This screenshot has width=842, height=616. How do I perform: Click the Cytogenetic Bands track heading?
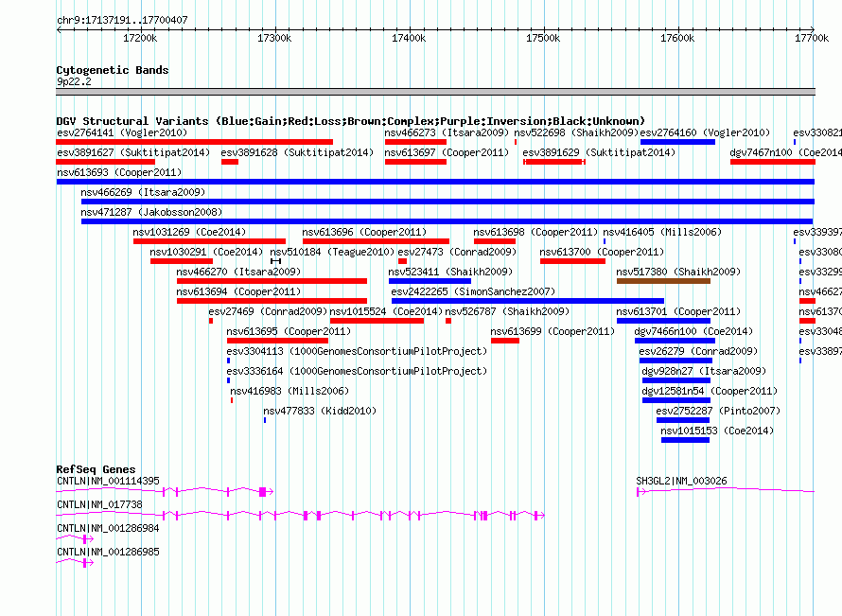[x=113, y=70]
